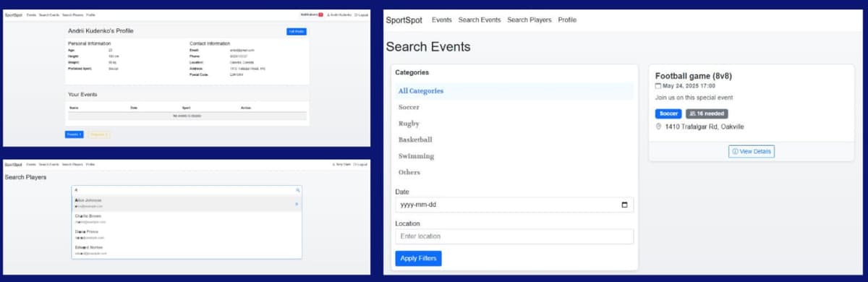Open Search Players nav link on Search Events page
Viewport: 868px width, 282px height.
coord(529,20)
